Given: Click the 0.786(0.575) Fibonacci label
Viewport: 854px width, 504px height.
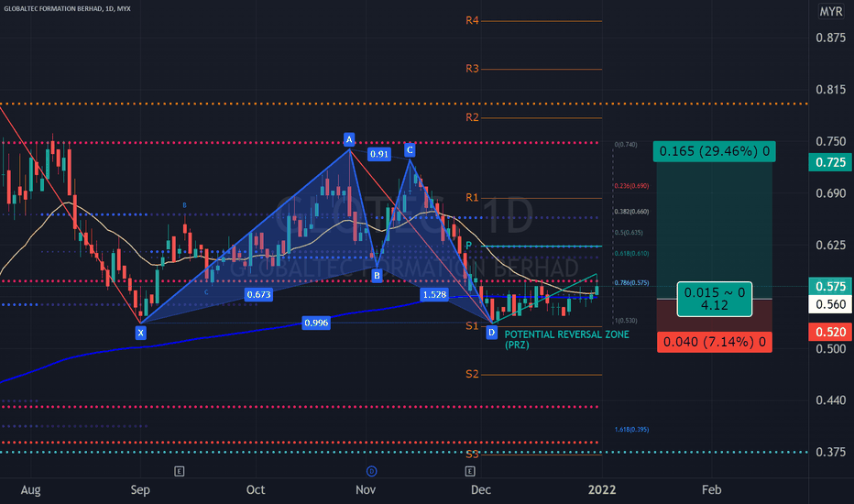Looking at the screenshot, I should pyautogui.click(x=631, y=283).
